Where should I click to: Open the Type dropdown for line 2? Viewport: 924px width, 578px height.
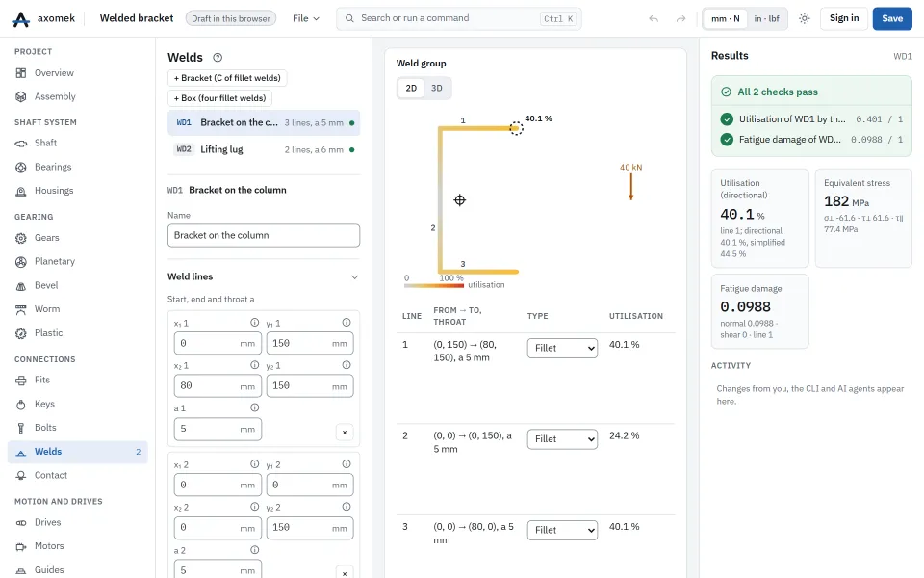[562, 439]
